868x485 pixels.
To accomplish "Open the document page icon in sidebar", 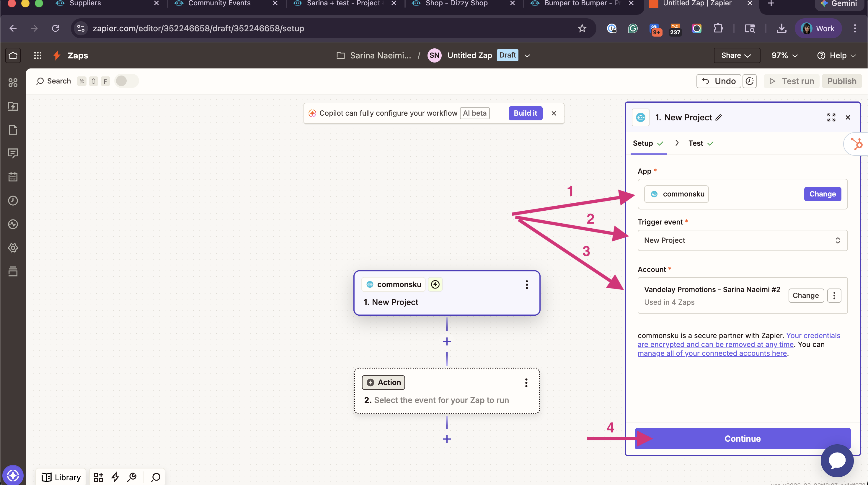I will point(13,130).
